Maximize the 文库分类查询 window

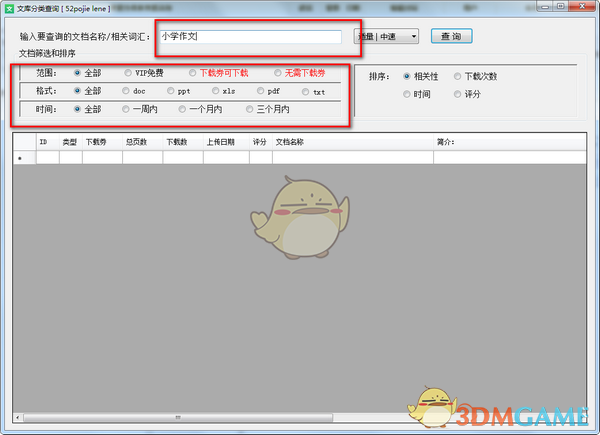click(560, 6)
